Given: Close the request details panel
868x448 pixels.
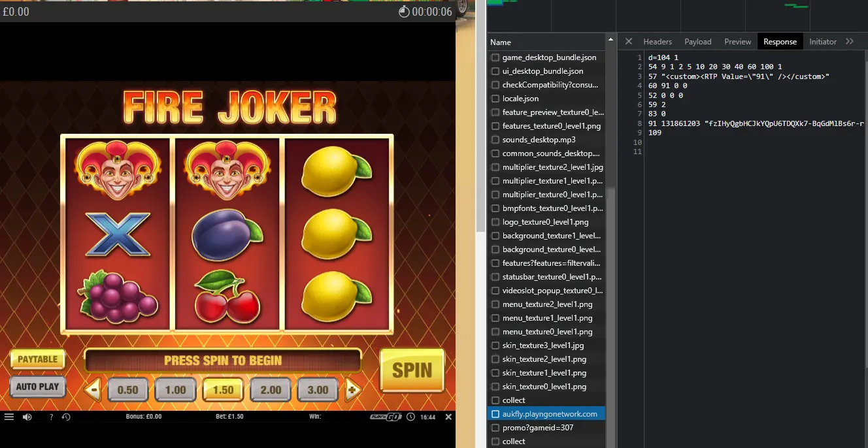Looking at the screenshot, I should (x=629, y=41).
